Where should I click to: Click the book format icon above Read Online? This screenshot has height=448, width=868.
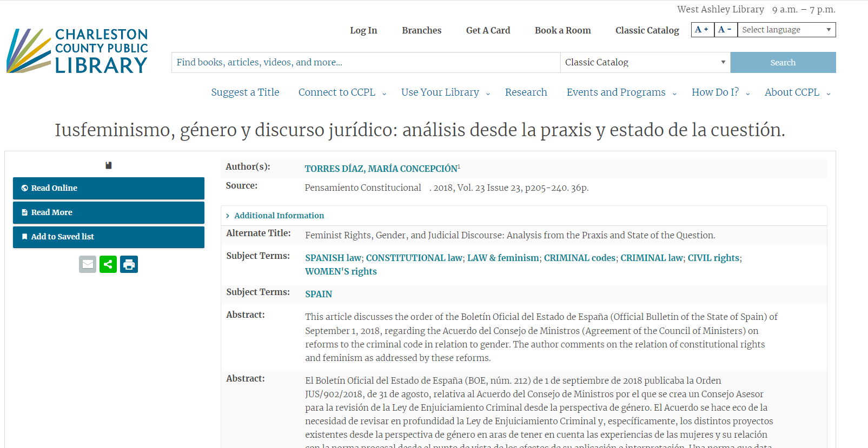[109, 165]
